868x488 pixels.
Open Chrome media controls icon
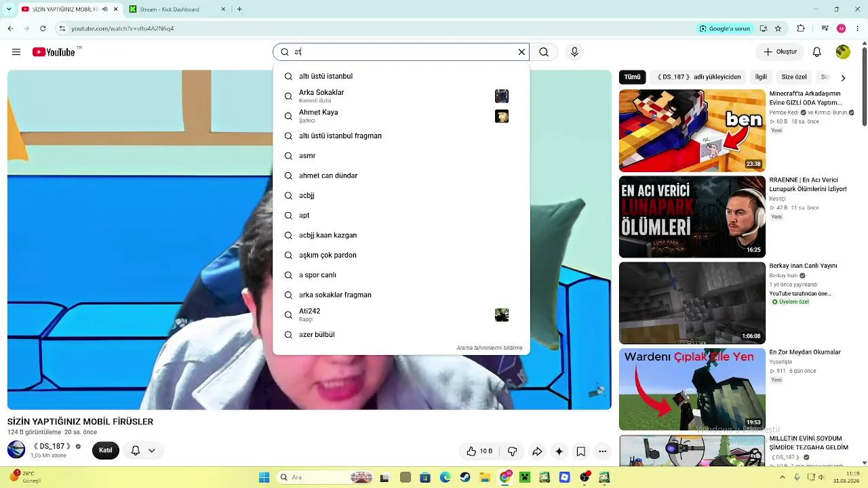[825, 28]
